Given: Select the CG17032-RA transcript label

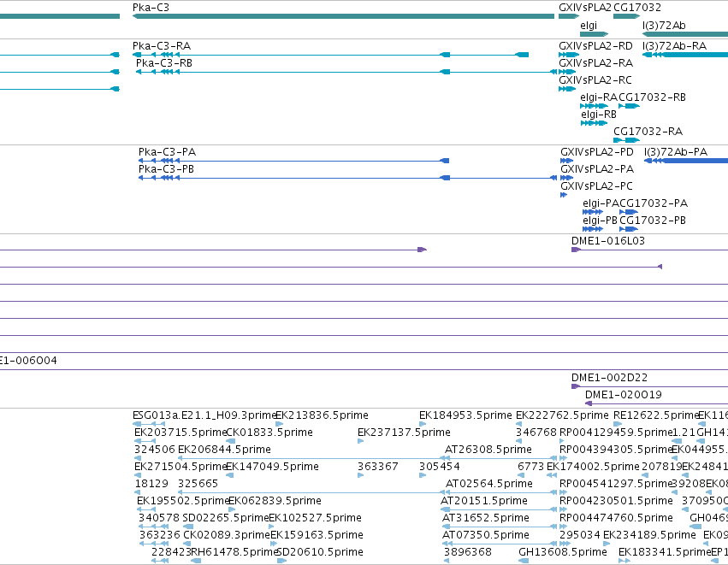Looking at the screenshot, I should pos(648,132).
